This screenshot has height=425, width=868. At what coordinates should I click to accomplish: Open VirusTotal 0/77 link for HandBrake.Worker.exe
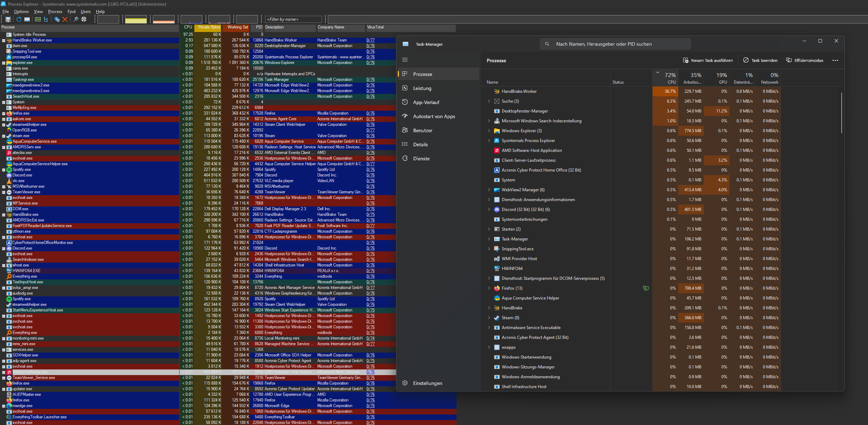(370, 40)
